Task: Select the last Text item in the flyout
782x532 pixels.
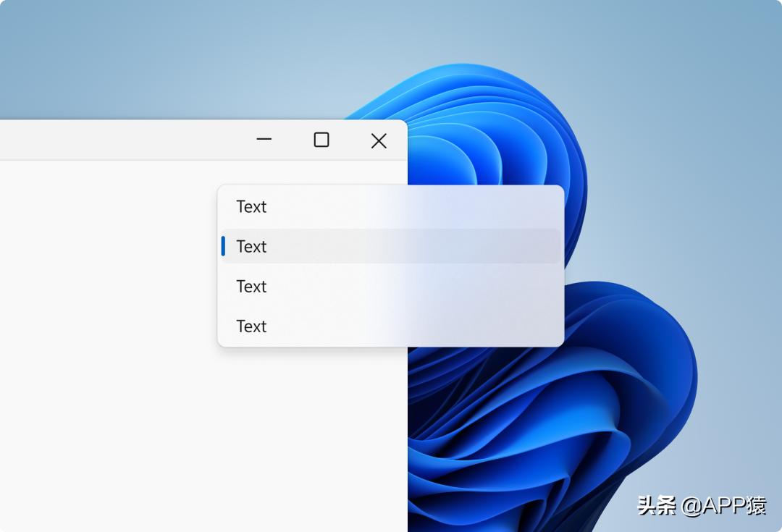Action: click(251, 326)
